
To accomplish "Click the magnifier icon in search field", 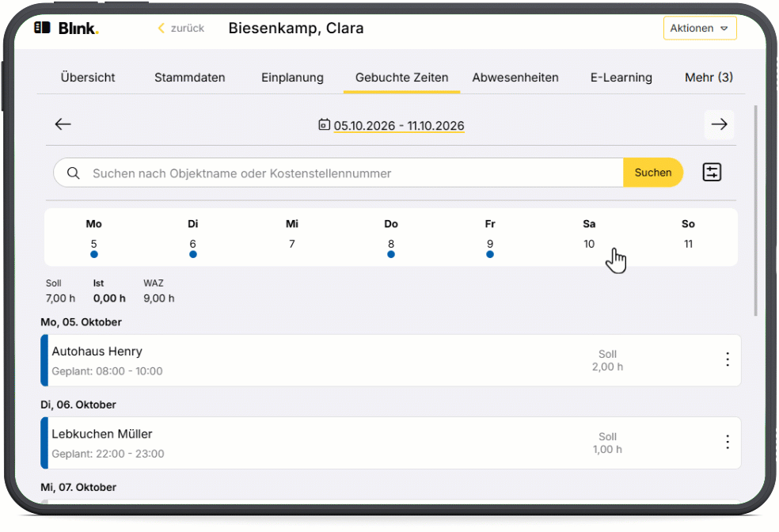I will coord(74,173).
